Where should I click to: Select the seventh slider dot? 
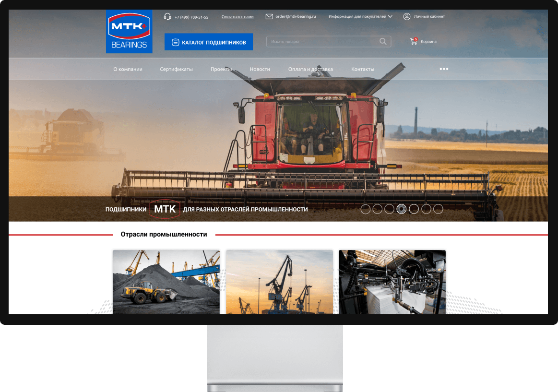tap(438, 209)
